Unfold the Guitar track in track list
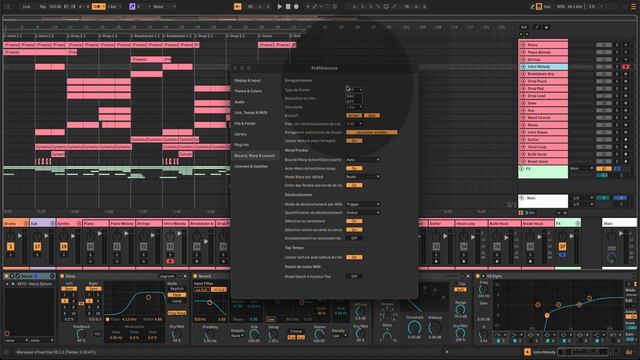The width and height of the screenshot is (640, 360). [x=523, y=140]
